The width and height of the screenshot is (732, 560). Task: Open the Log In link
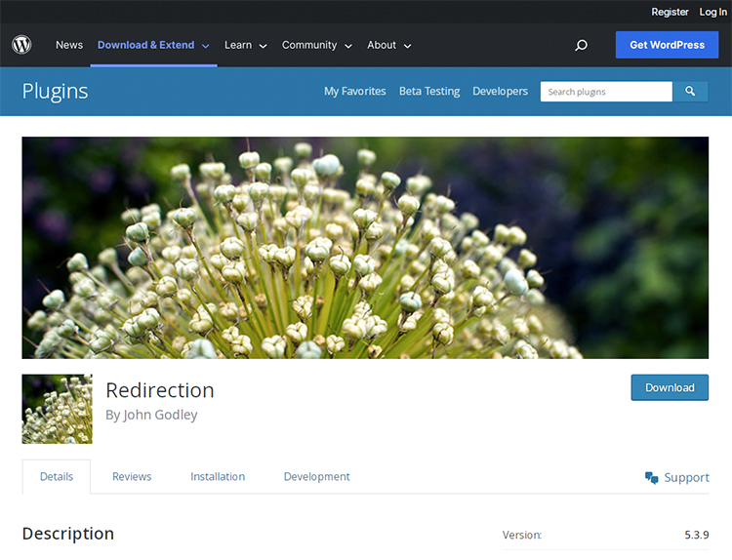point(712,12)
